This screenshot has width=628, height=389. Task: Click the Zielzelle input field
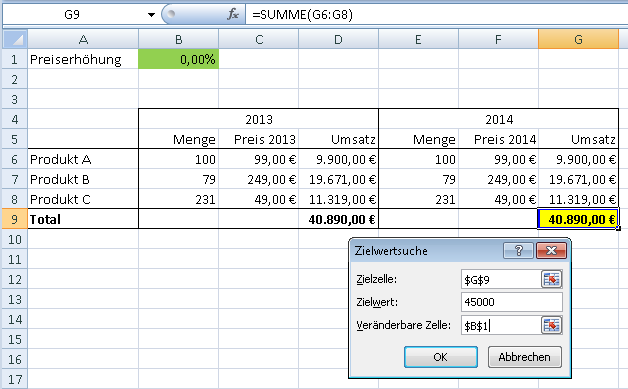[501, 279]
